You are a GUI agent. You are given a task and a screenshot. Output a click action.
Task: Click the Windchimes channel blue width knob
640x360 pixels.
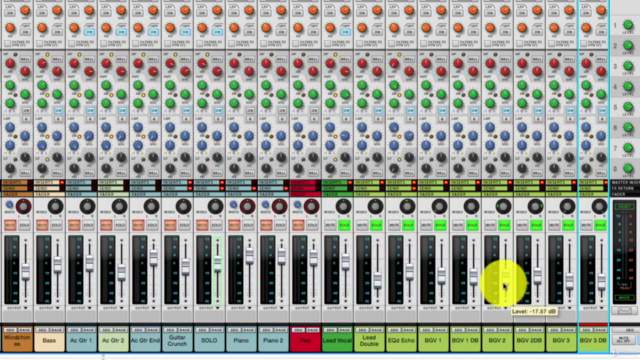pos(9,204)
